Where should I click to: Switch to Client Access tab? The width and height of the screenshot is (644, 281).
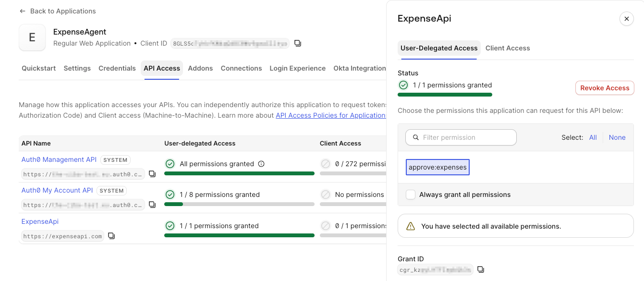click(x=508, y=48)
